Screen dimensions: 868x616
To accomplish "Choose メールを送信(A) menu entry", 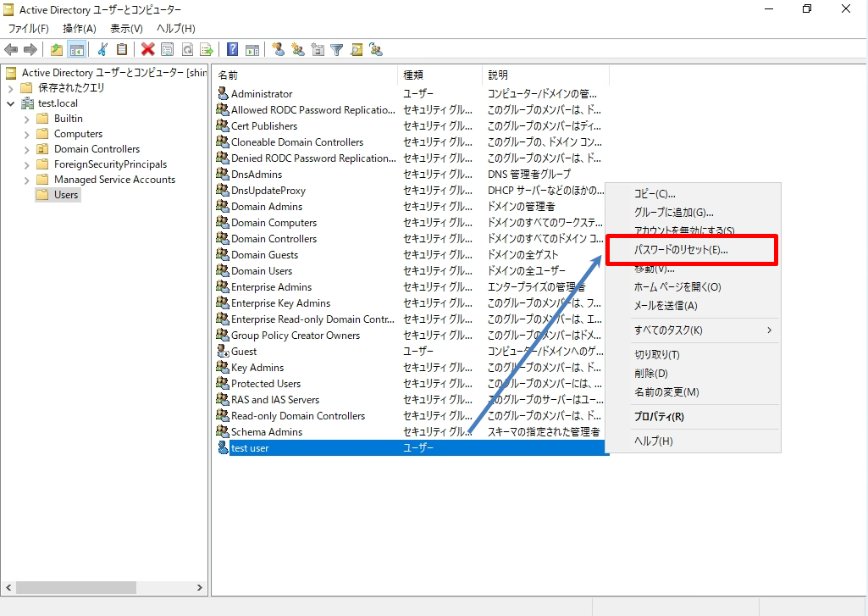I will click(x=693, y=306).
